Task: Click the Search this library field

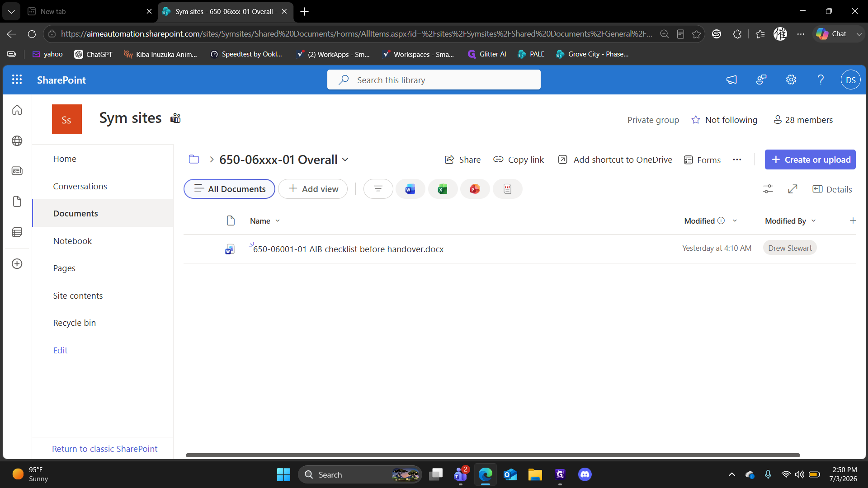Action: (434, 80)
